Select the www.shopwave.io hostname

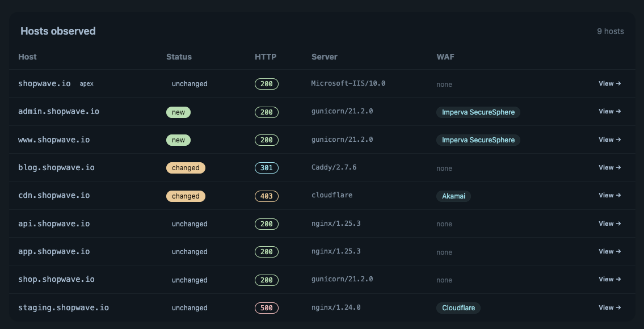(54, 140)
